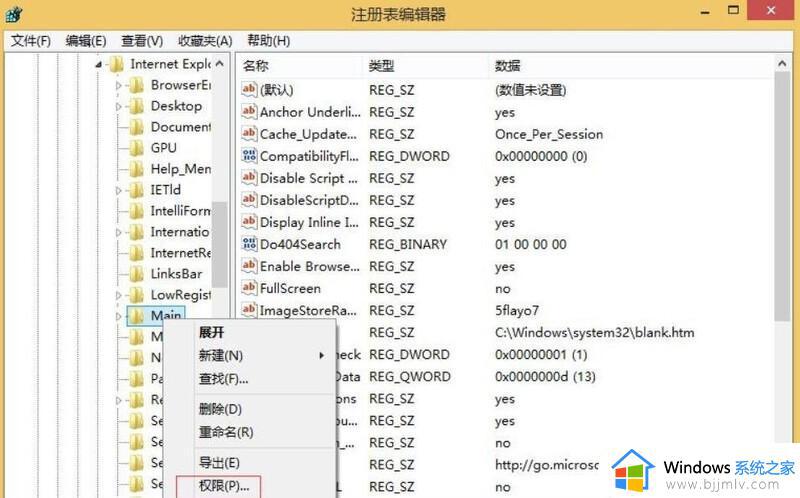Open the 编辑(E) menu
Viewport: 800px width, 498px height.
click(86, 41)
